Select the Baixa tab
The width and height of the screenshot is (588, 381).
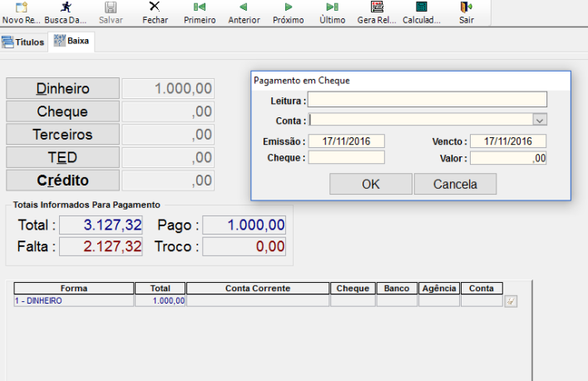[72, 41]
